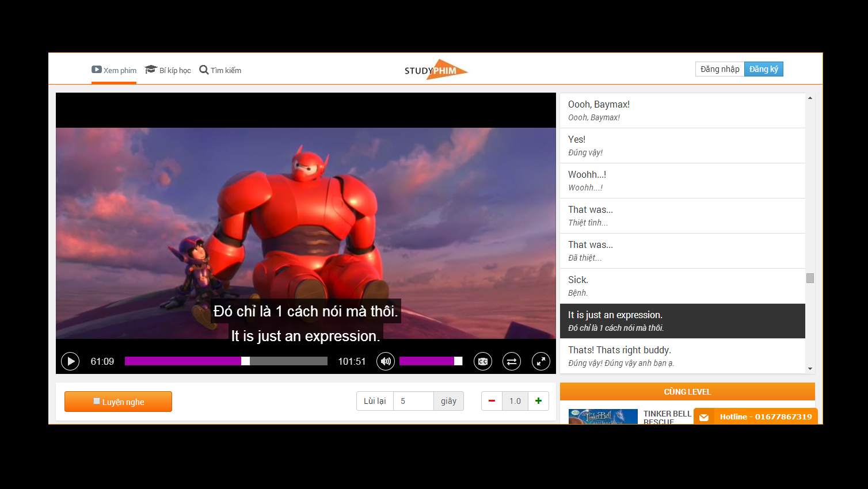Viewport: 868px width, 489px height.
Task: Adjust the purple volume slider
Action: click(x=431, y=361)
